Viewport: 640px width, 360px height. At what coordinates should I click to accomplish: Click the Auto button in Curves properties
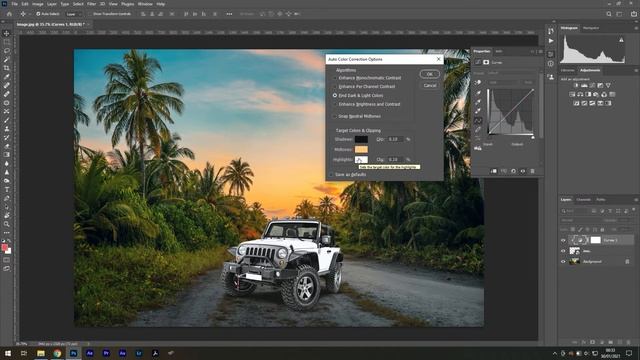[528, 82]
